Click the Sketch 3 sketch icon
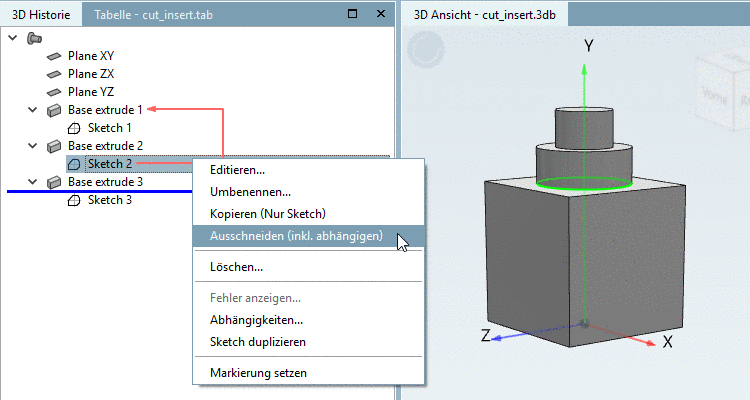750x400 pixels. (74, 200)
